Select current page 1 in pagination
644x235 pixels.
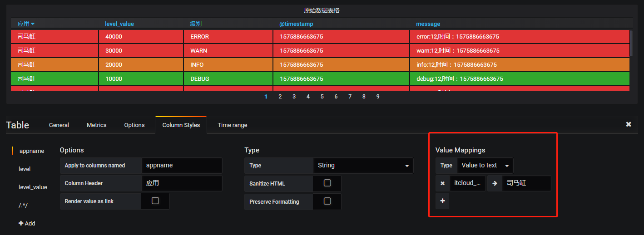tap(266, 96)
